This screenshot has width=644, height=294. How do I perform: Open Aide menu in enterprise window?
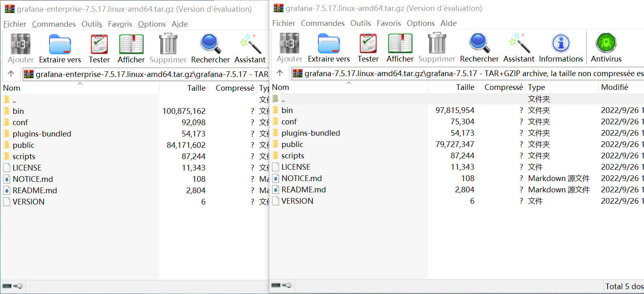pos(179,24)
